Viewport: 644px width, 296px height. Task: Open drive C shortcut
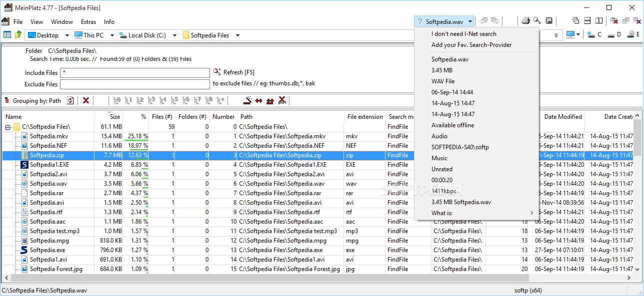(594, 34)
